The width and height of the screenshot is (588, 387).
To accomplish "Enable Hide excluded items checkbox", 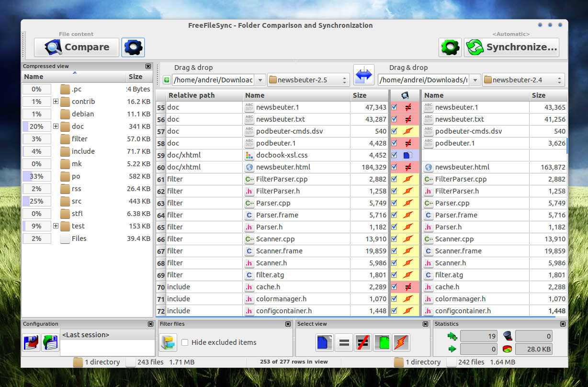I will 185,342.
